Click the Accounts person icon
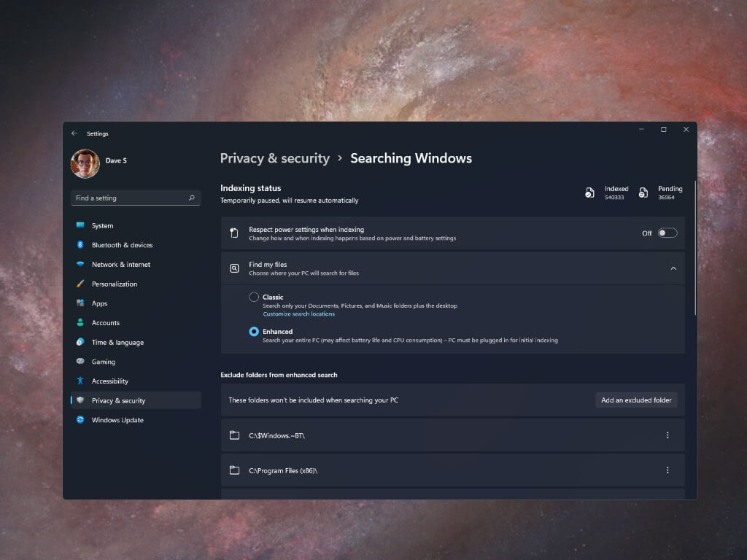747x560 pixels. click(x=80, y=322)
